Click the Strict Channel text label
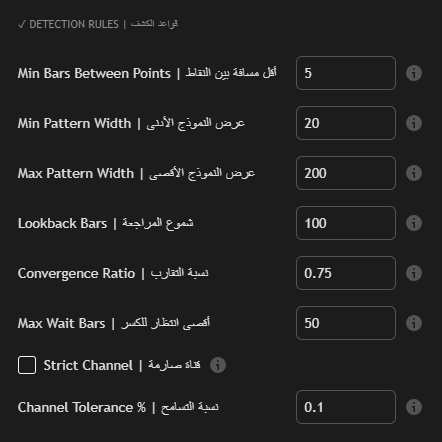442x442 pixels. [122, 365]
